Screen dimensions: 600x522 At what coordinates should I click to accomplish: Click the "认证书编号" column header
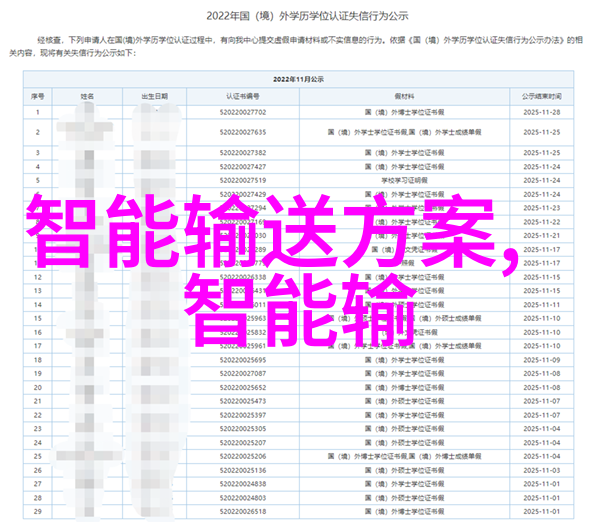[243, 96]
